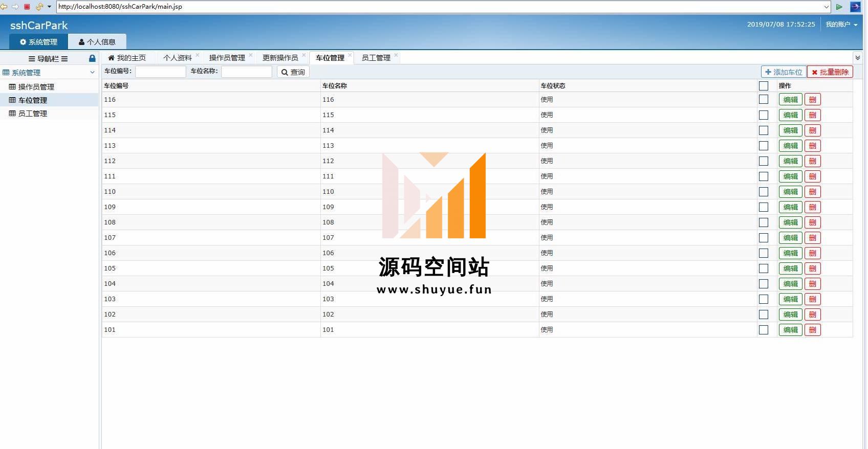Screen dimensions: 868x449
Task: Check the checkbox for row 106
Action: 764,253
